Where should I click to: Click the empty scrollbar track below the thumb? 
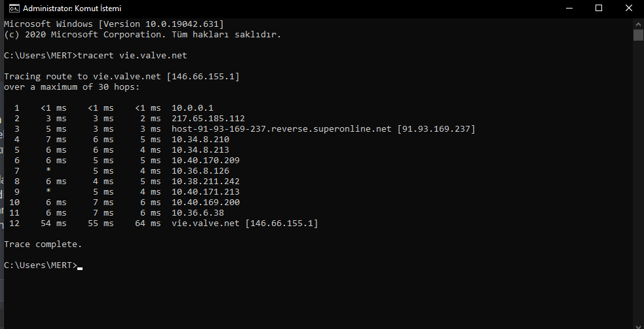coord(638,181)
